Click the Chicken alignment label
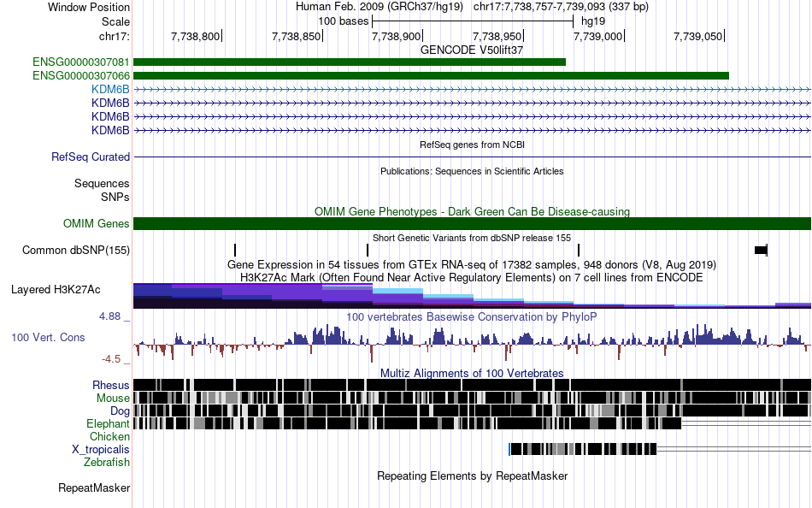Viewport: 812px width, 508px height. [109, 436]
